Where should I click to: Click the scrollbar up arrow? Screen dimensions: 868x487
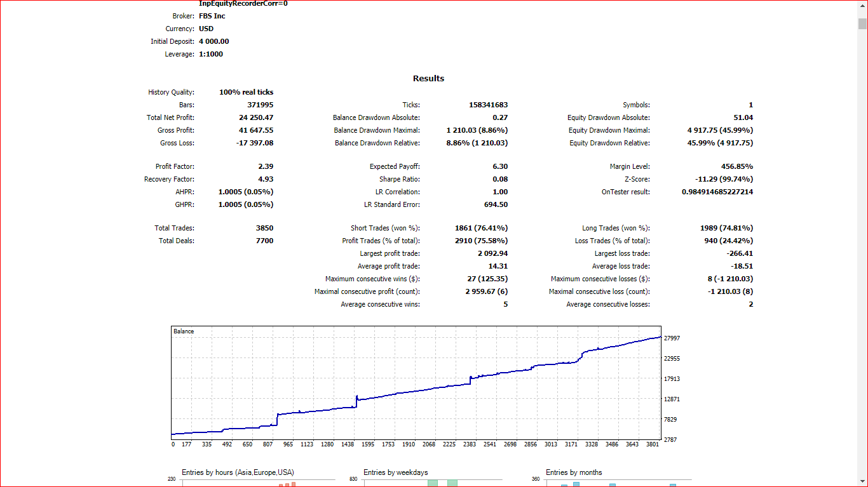(862, 6)
